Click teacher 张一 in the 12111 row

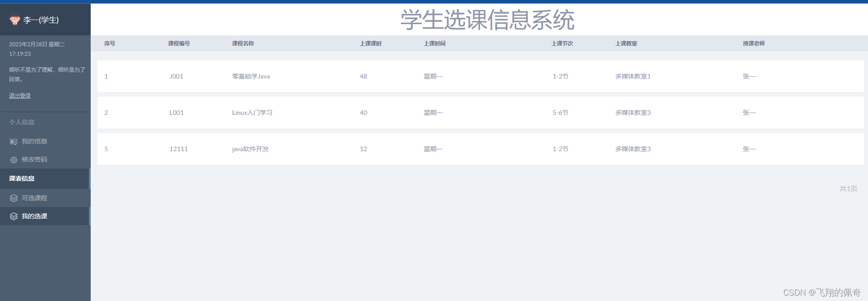[x=749, y=149]
